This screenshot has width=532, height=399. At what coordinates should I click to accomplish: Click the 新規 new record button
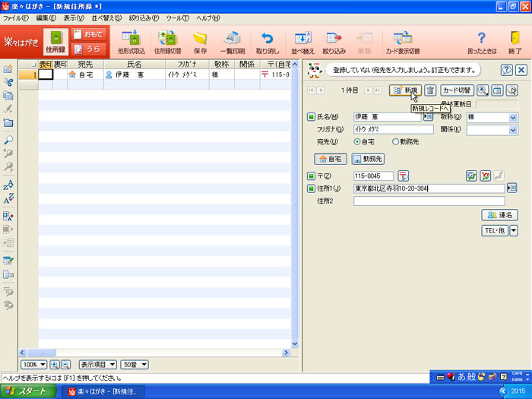click(405, 90)
